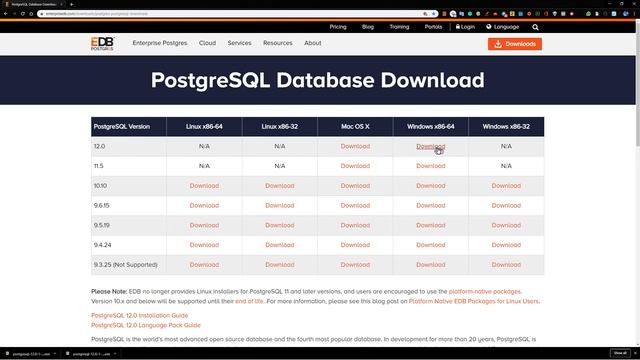The width and height of the screenshot is (640, 360).
Task: Download version 10.10 for Linux x86-32
Action: click(x=280, y=186)
